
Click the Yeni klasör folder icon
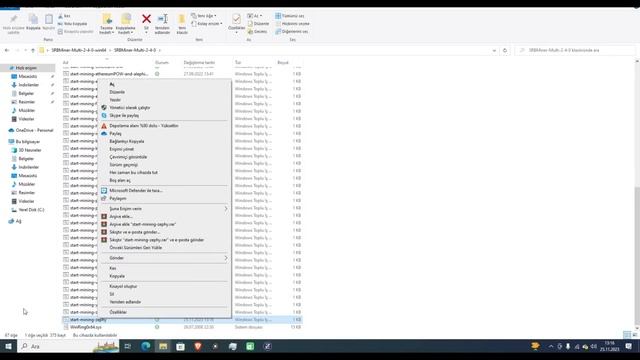(x=182, y=19)
